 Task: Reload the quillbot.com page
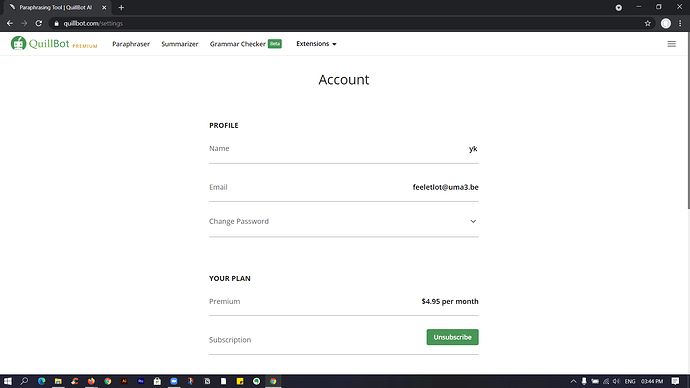coord(39,23)
